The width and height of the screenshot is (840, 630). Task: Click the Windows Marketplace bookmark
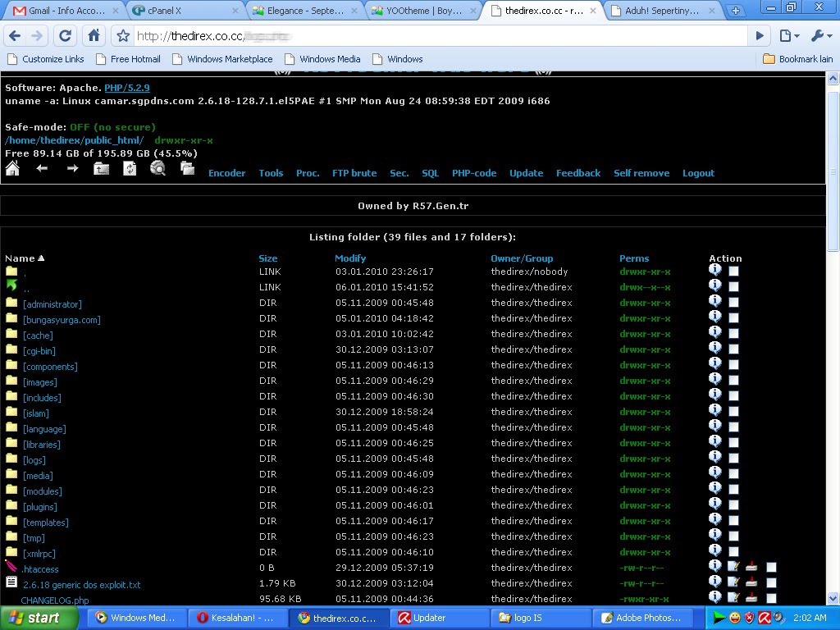tap(222, 59)
